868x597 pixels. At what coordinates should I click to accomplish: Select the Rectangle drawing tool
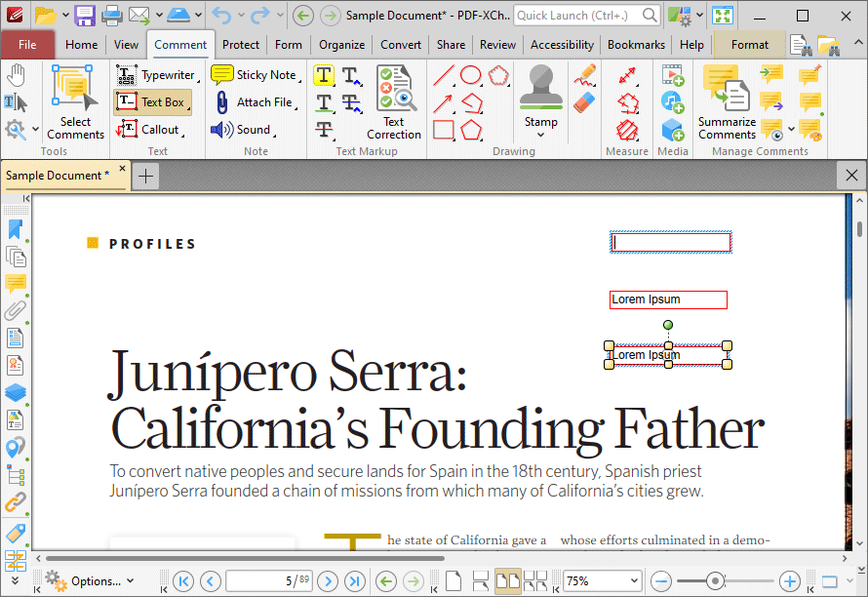[444, 130]
